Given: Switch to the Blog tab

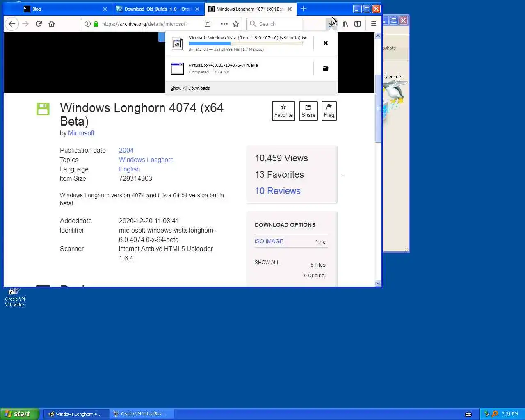Looking at the screenshot, I should point(66,9).
